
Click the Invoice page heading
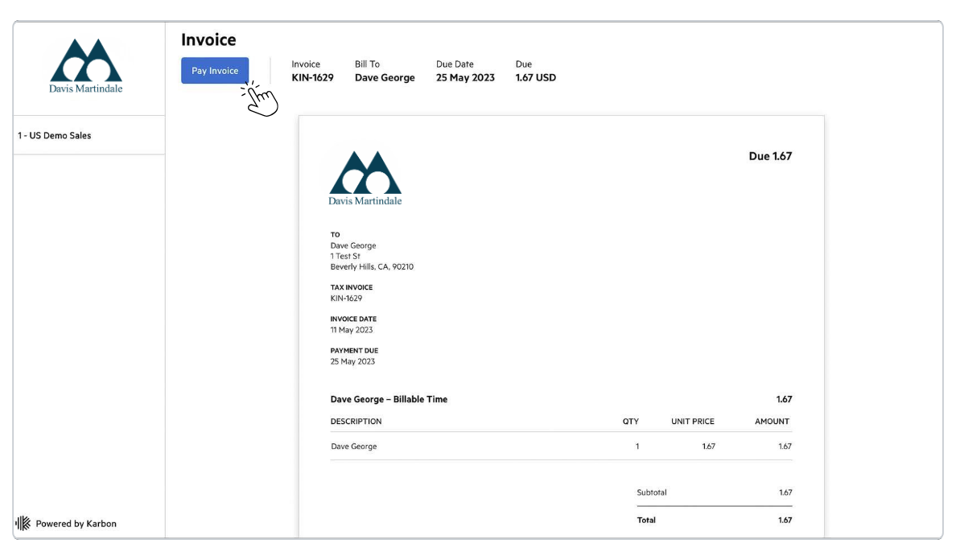tap(208, 39)
